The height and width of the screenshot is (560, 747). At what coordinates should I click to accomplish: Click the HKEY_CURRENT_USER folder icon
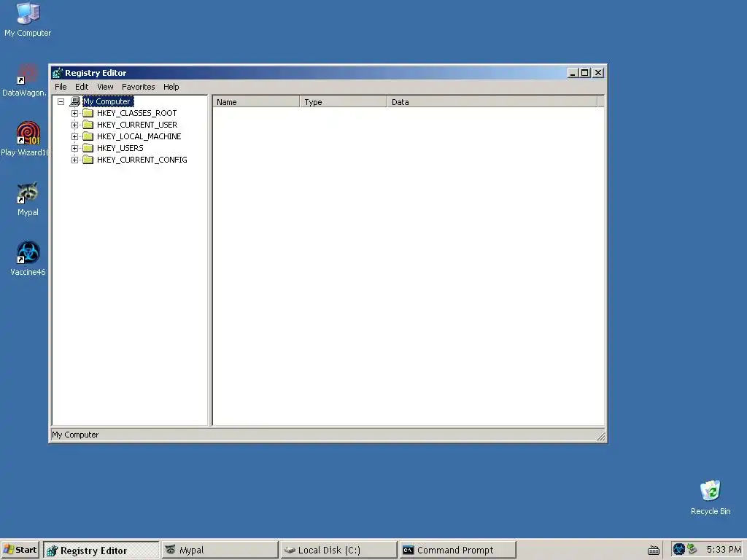pyautogui.click(x=88, y=125)
